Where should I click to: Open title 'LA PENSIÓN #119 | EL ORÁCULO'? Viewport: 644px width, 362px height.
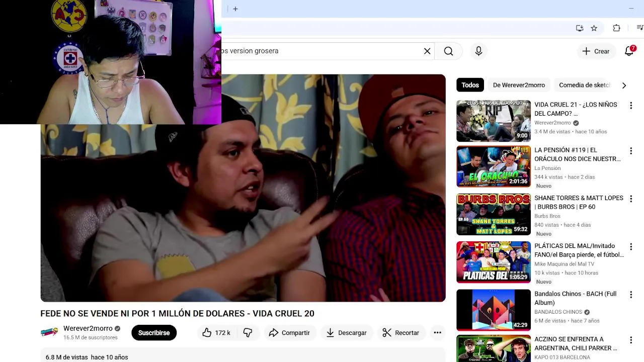[577, 154]
